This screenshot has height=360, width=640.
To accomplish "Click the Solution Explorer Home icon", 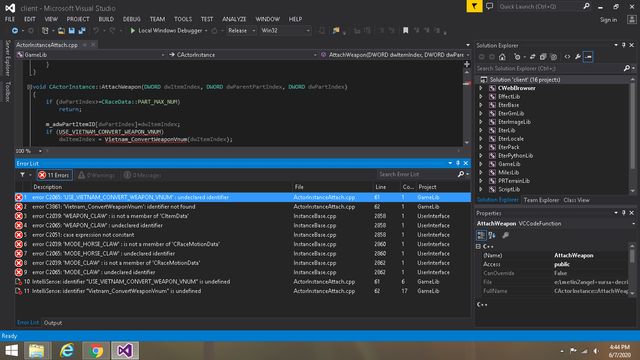I will click(x=502, y=57).
